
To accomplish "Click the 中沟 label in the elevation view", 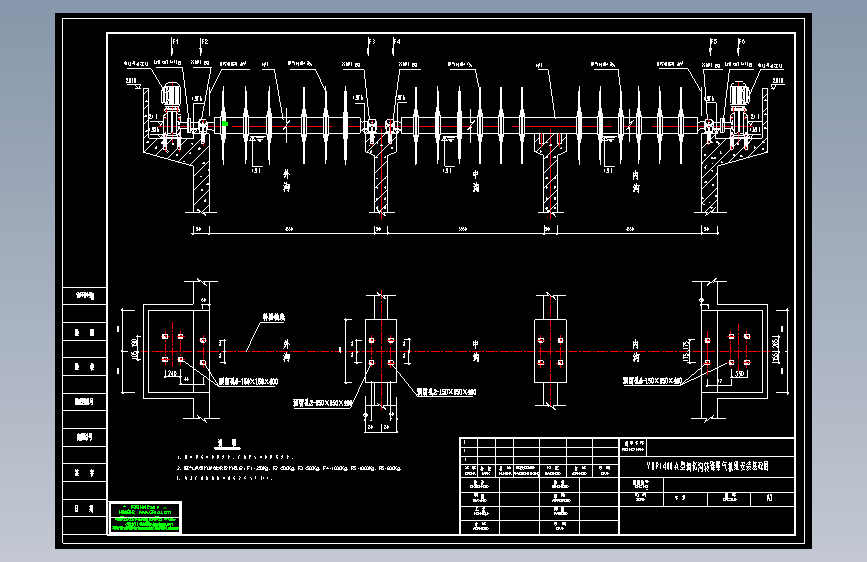I will pos(476,180).
